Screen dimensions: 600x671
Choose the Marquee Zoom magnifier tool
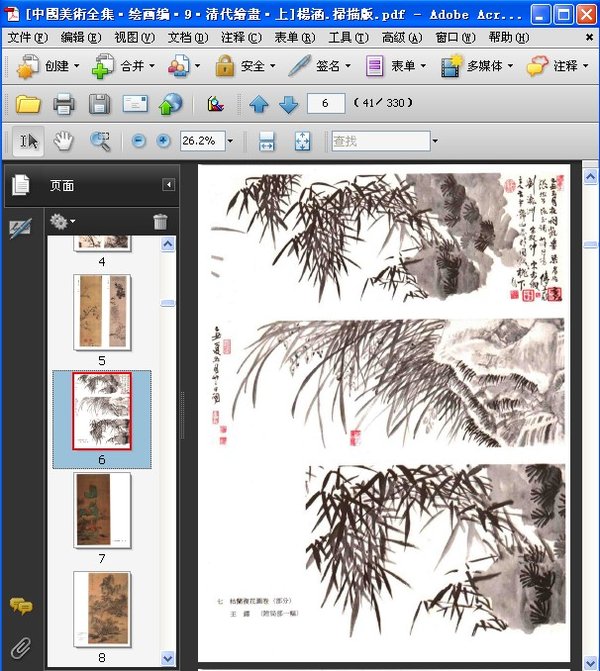coord(100,141)
